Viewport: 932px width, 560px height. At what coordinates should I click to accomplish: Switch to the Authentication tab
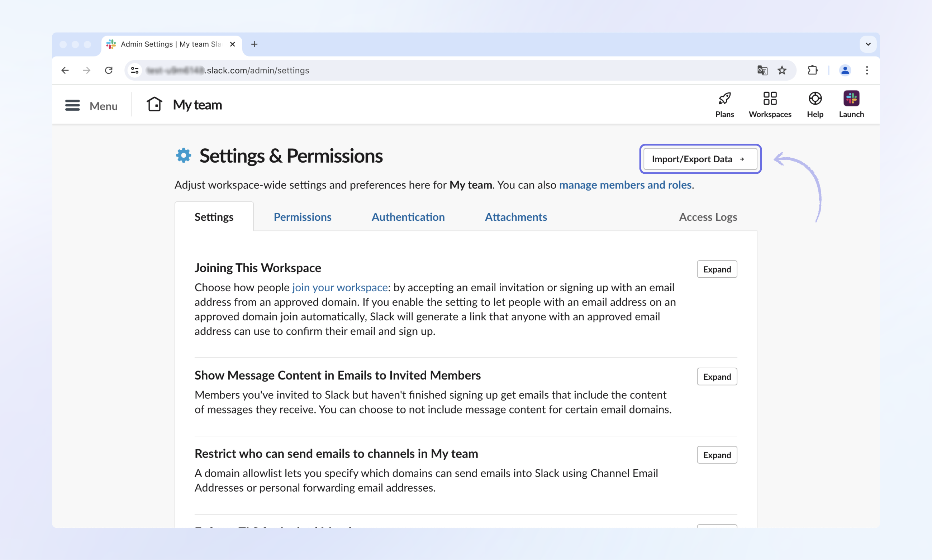click(x=408, y=217)
